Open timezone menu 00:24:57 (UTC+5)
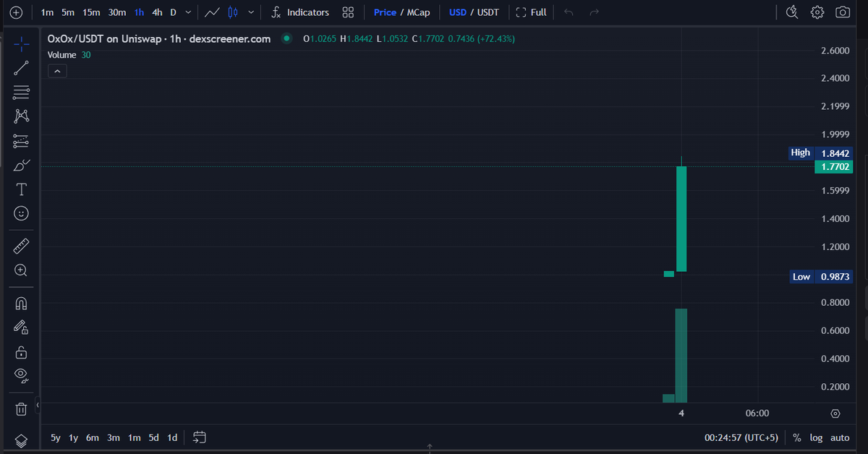Image resolution: width=868 pixels, height=454 pixels. pos(741,437)
